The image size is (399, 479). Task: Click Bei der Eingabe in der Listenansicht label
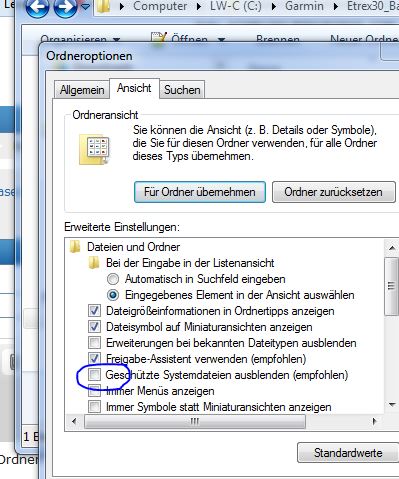tap(190, 263)
